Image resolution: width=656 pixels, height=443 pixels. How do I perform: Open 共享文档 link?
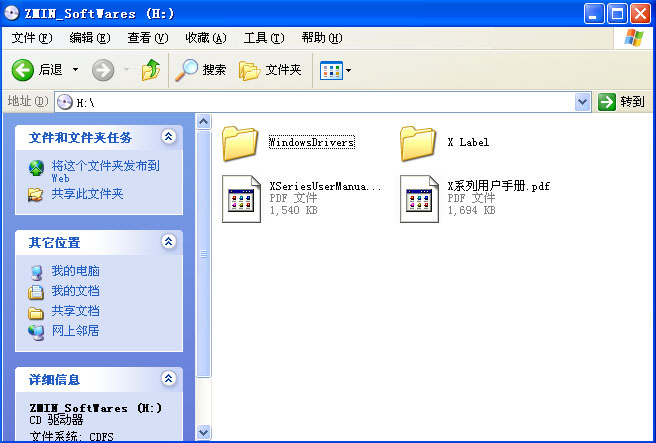point(76,311)
